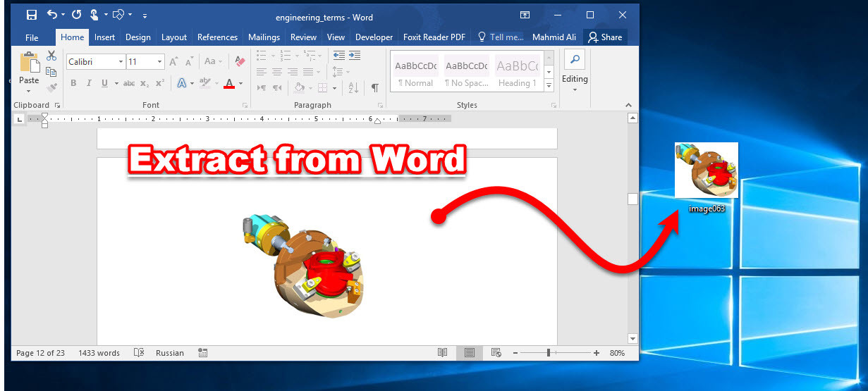Increase font size with Grow Font
Screen dimensions: 868x391
pos(174,62)
